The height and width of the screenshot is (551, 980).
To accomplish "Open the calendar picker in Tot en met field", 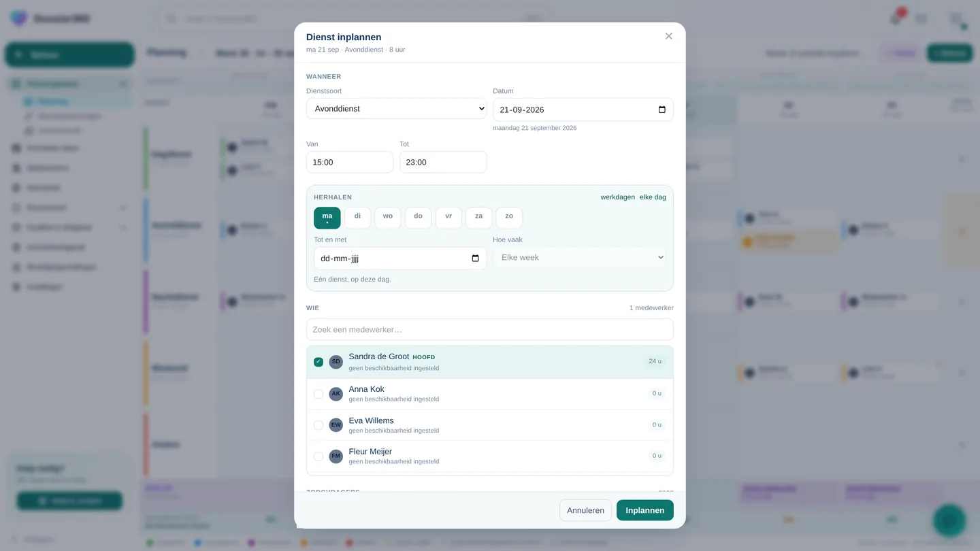I will click(476, 258).
